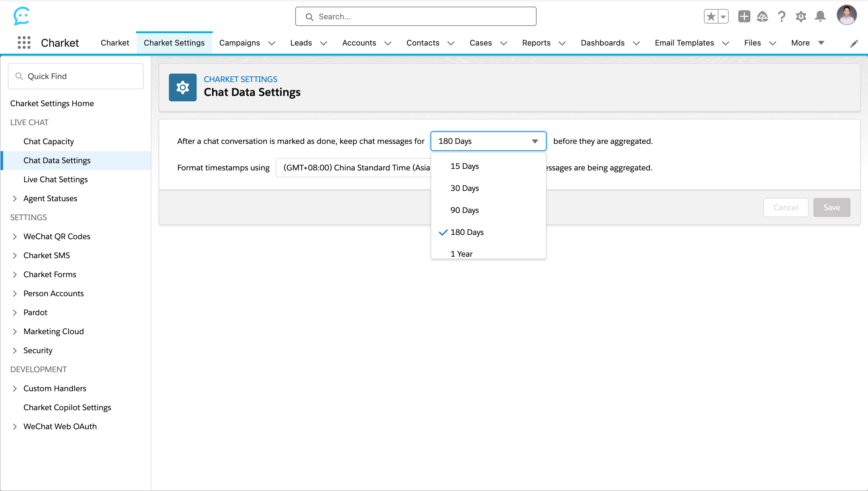Choose 90 Days option

click(x=488, y=210)
